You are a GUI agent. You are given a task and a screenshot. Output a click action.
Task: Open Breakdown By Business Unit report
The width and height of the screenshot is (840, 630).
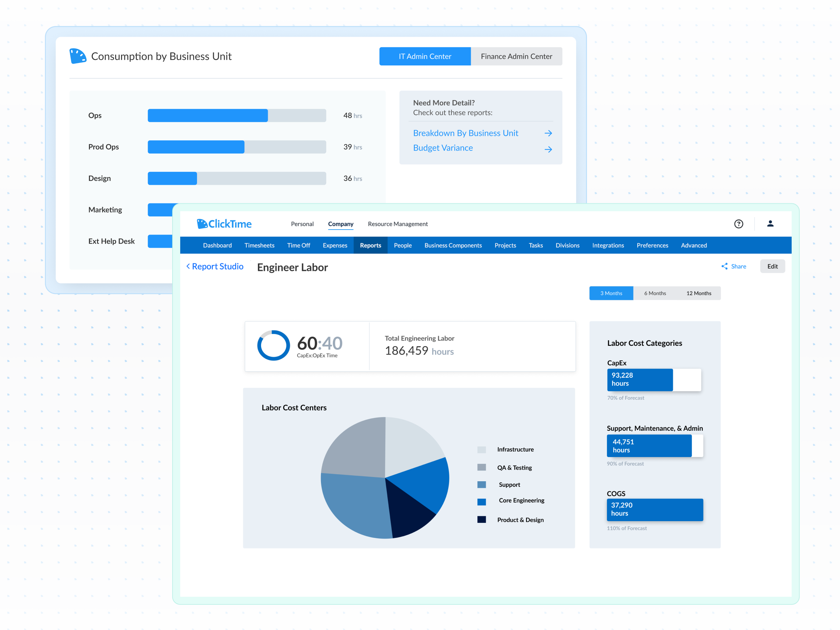point(465,133)
